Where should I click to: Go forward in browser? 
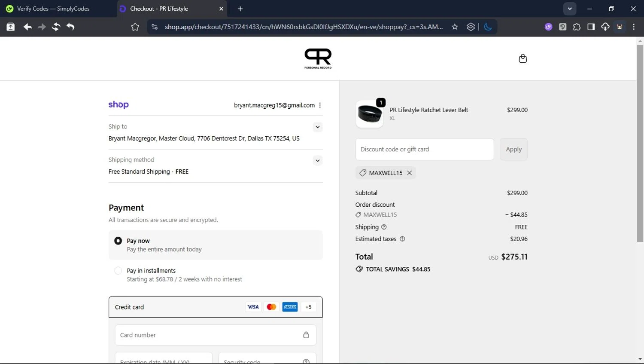point(42,27)
